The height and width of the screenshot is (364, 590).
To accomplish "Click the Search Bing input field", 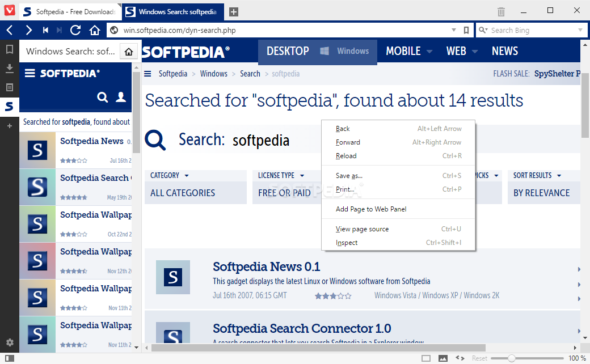I will [533, 30].
